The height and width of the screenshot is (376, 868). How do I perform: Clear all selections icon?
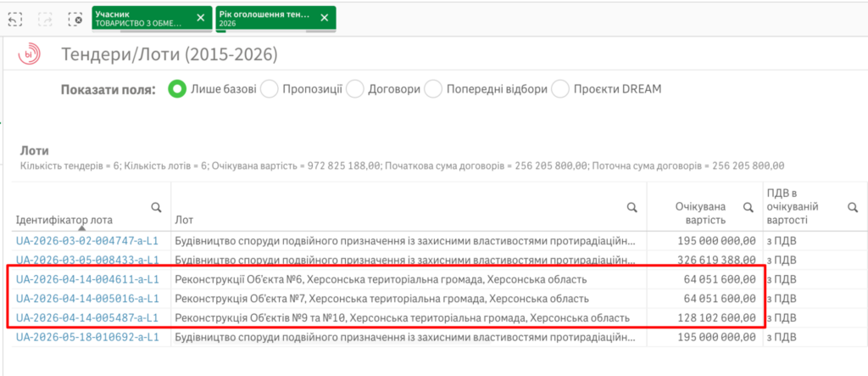click(75, 20)
